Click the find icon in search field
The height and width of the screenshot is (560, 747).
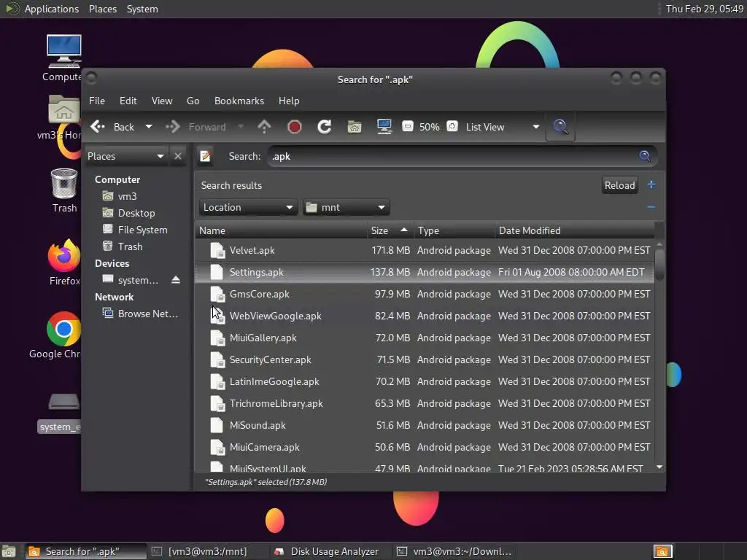coord(645,156)
